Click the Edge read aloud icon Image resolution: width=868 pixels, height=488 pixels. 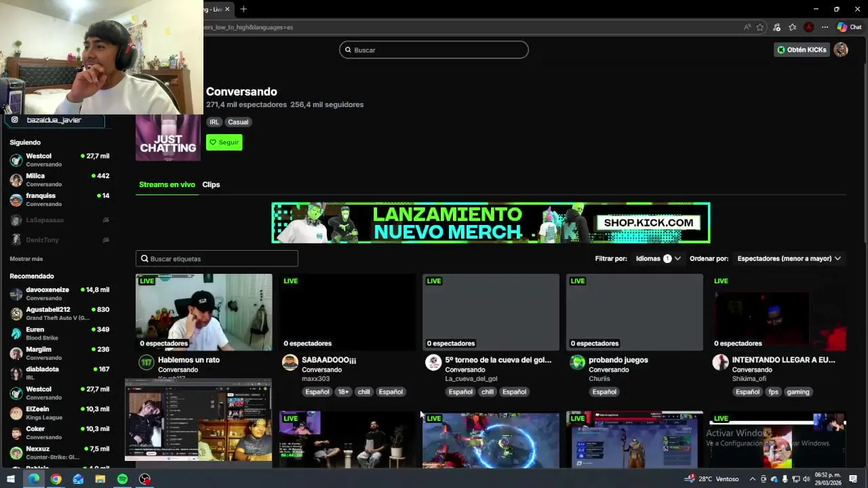[747, 27]
